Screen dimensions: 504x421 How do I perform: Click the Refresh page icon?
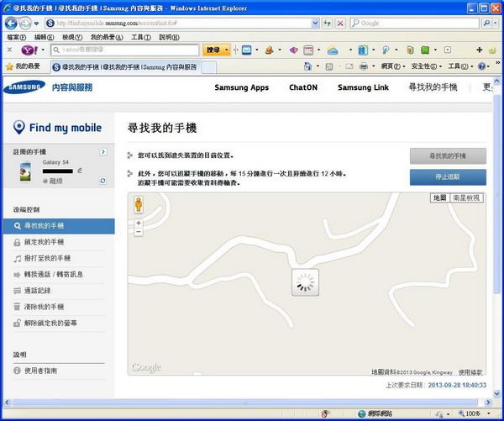(327, 24)
